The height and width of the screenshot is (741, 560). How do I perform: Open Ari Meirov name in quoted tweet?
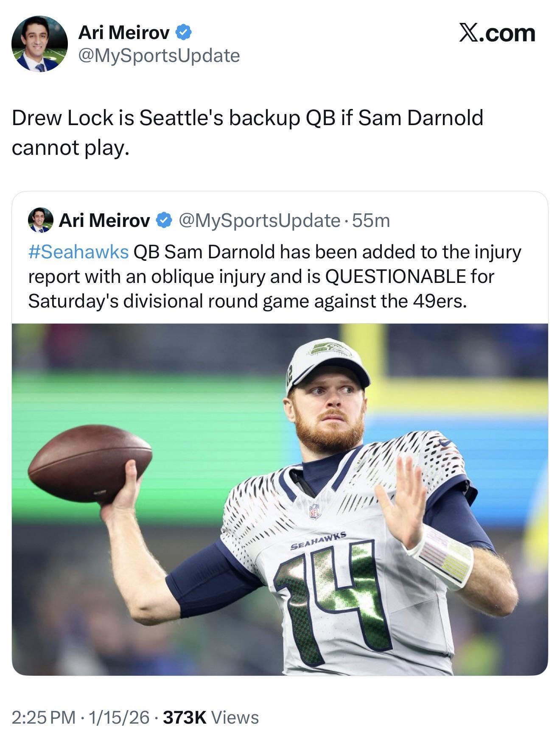coord(104,220)
